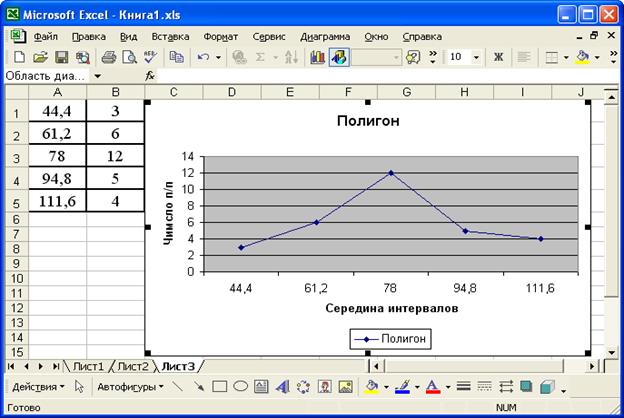Insert WordArt from drawing toolbar
The image size is (624, 418).
tap(282, 386)
